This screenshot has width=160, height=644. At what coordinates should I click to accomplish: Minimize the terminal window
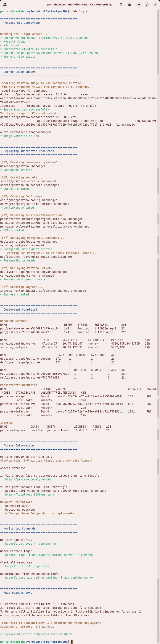point(139,4)
